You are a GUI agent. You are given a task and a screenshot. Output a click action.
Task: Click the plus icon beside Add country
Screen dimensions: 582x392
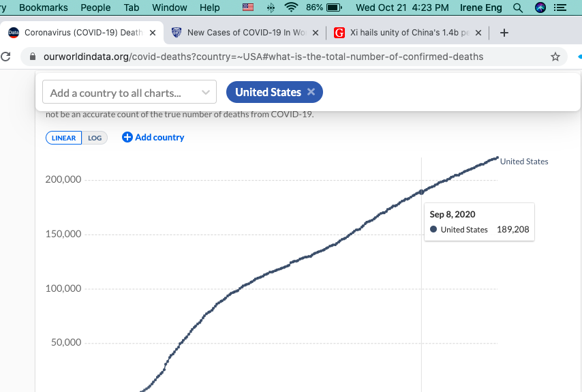(x=127, y=137)
